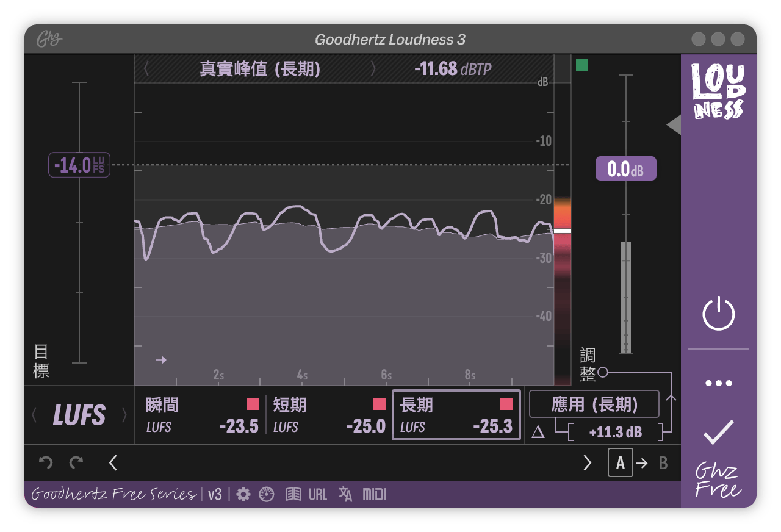Click the 真實峰值 (長期) header
Screen dimensions: 781x532
pyautogui.click(x=261, y=69)
